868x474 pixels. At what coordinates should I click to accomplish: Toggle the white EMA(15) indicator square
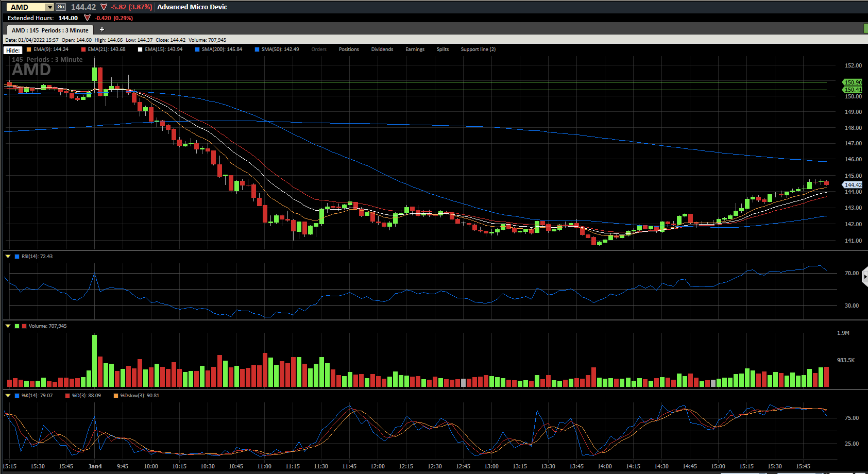coord(140,49)
